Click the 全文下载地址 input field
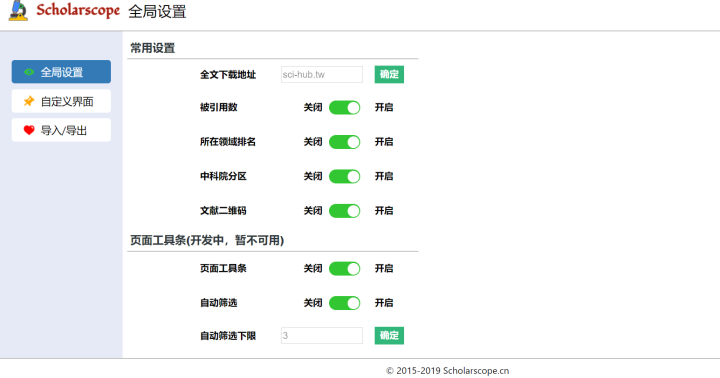The width and height of the screenshot is (720, 378). tap(322, 74)
